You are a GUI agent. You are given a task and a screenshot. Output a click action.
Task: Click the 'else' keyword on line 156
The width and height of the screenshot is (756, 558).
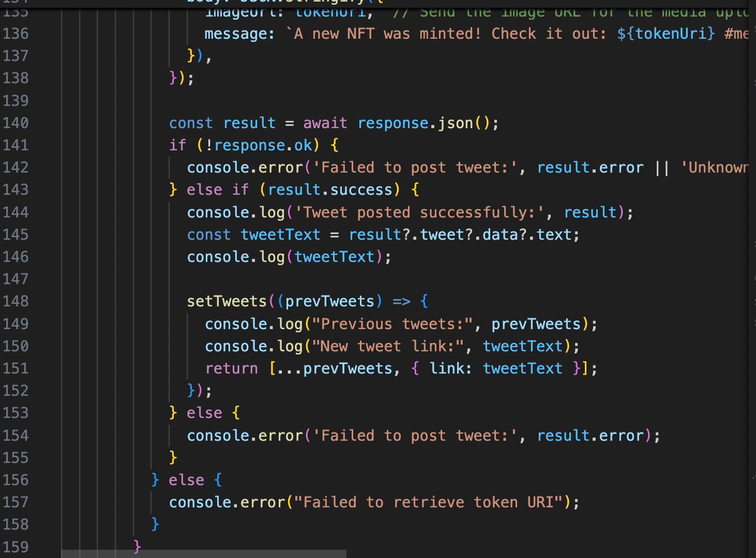(187, 480)
